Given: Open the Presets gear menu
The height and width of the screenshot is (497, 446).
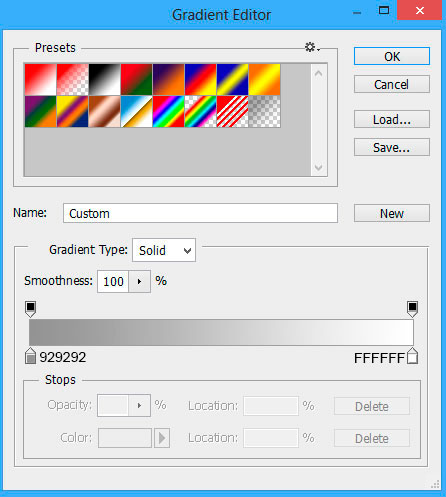Looking at the screenshot, I should tap(312, 47).
